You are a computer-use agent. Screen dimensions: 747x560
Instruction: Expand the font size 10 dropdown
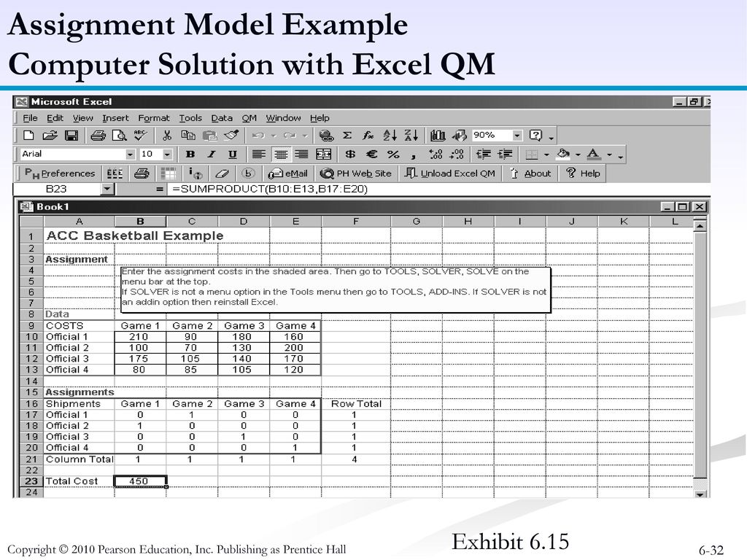[x=167, y=155]
